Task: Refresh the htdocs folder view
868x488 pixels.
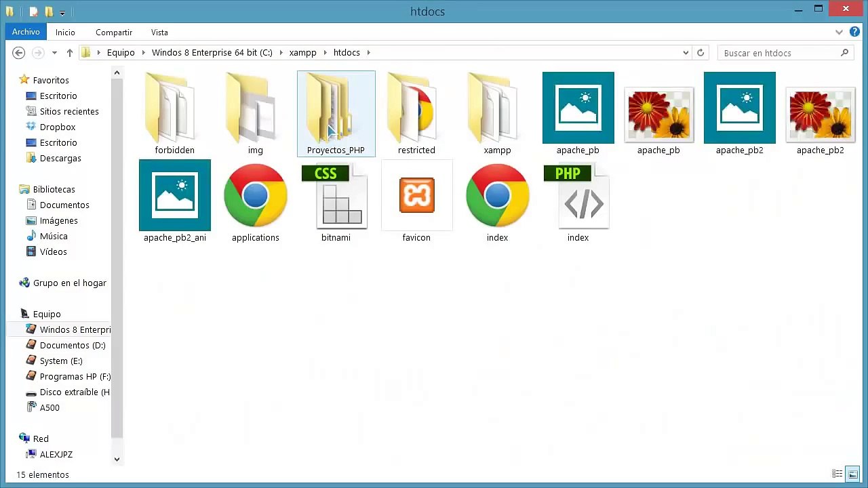Action: click(701, 53)
